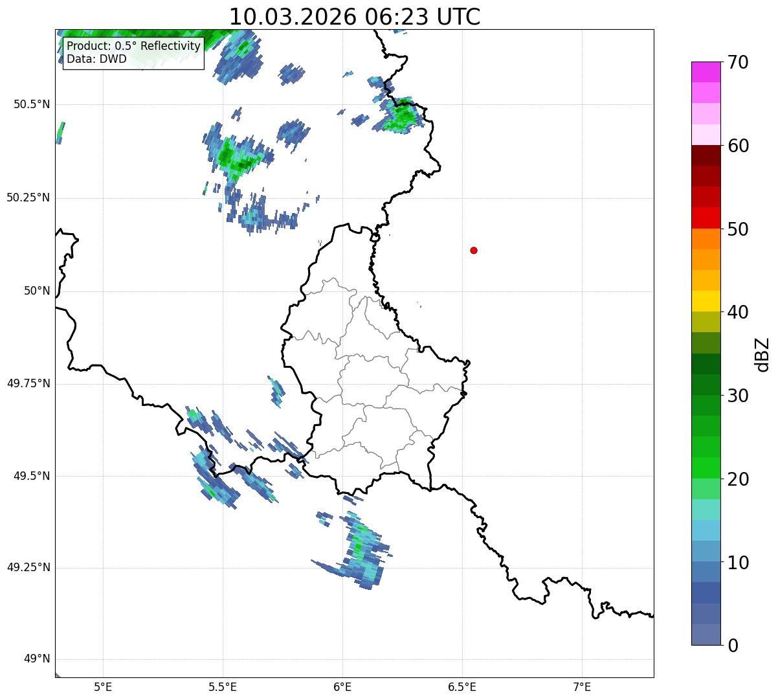Click the dBZ colorbar axis label
778x700 pixels.
pos(762,354)
